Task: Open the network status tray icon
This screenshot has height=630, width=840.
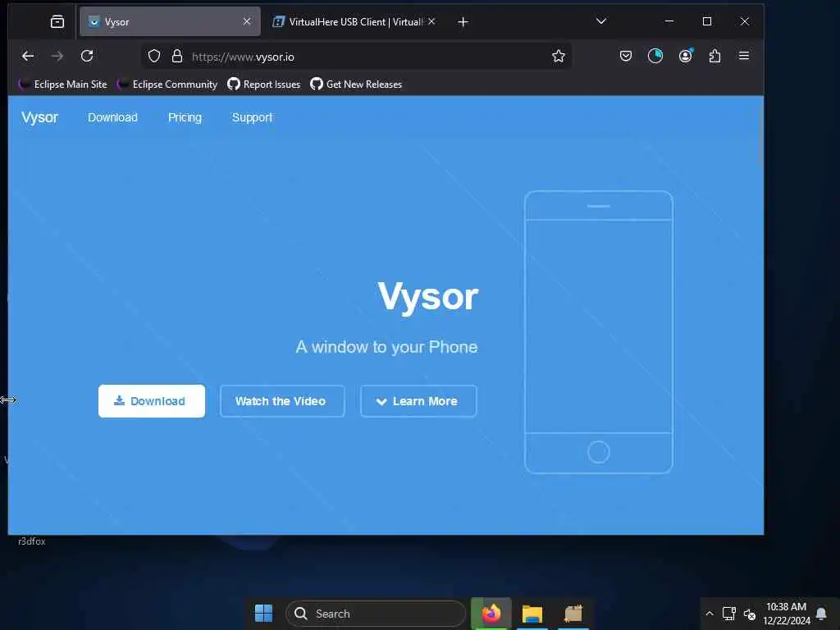Action: click(x=728, y=614)
